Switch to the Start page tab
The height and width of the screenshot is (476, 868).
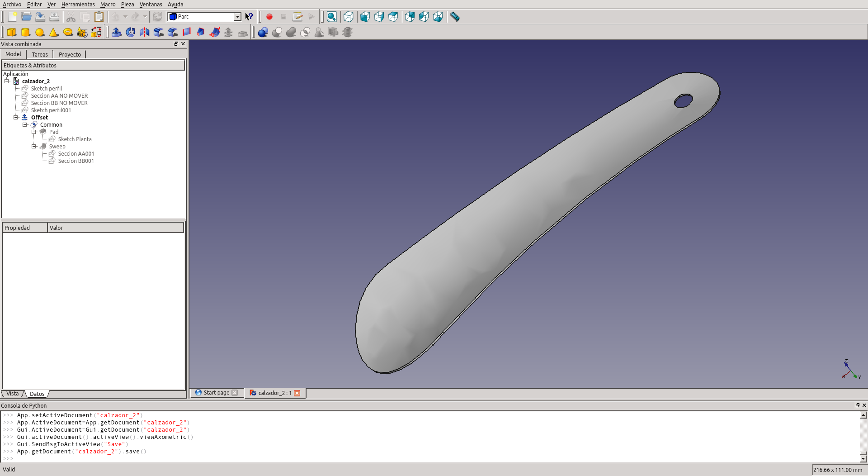216,393
